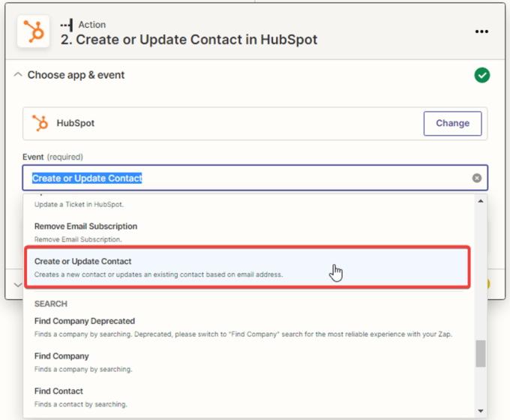This screenshot has height=420, width=510.
Task: Click the large HubSpot logo in step header
Action: coord(33,31)
